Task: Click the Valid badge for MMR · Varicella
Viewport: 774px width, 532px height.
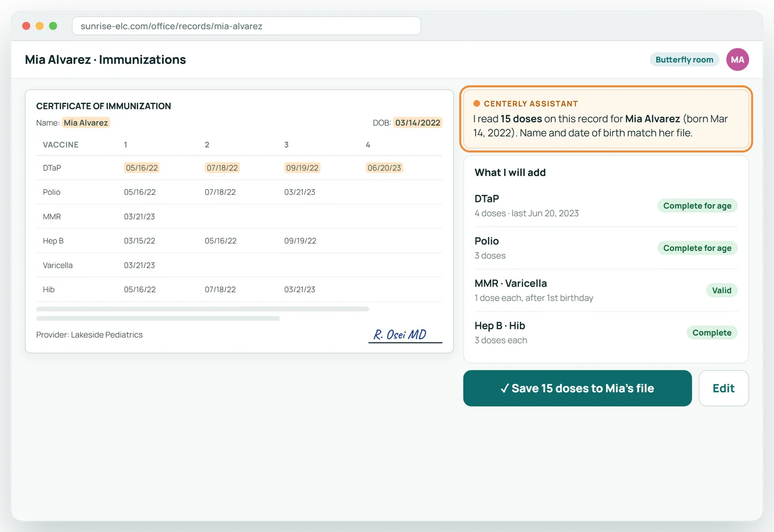Action: (721, 290)
